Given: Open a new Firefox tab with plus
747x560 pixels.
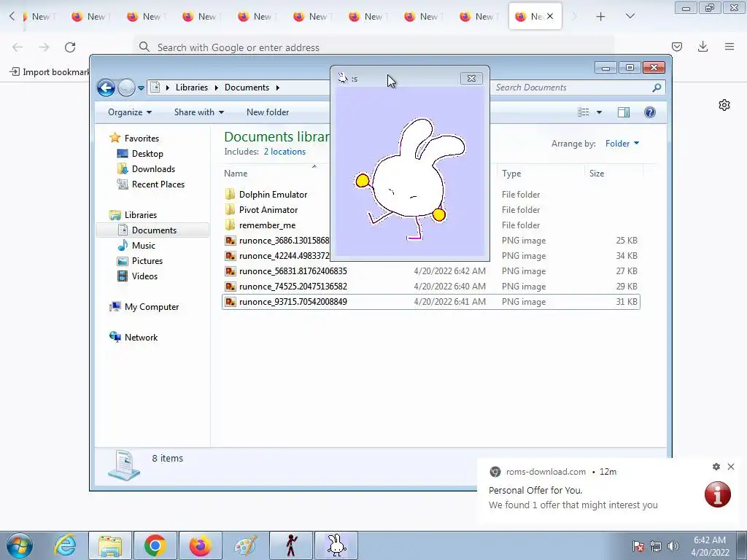Looking at the screenshot, I should [x=601, y=17].
